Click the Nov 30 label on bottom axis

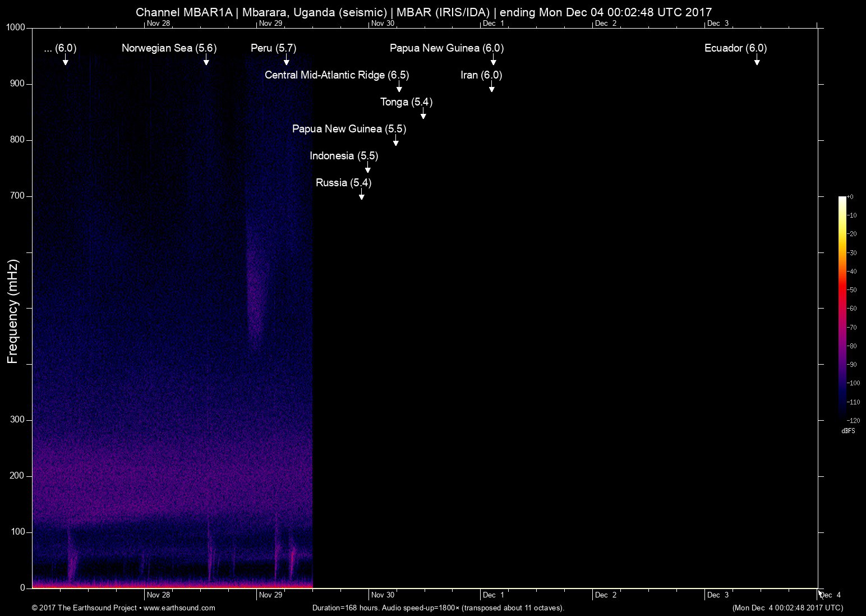(383, 595)
